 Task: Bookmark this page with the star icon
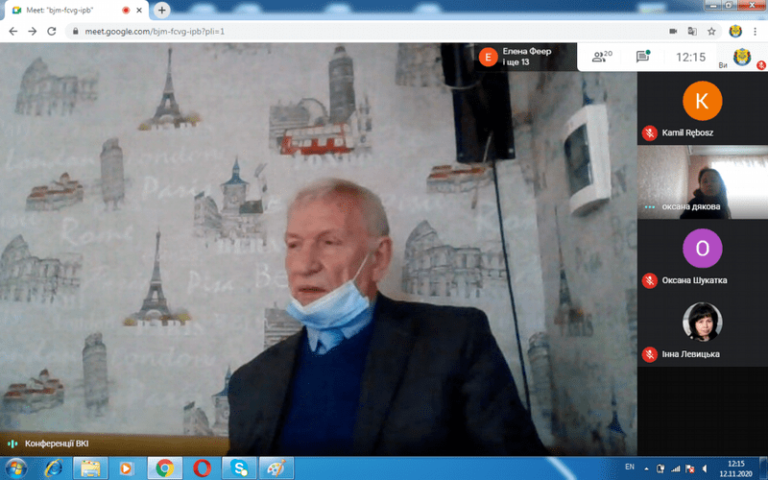coord(711,31)
